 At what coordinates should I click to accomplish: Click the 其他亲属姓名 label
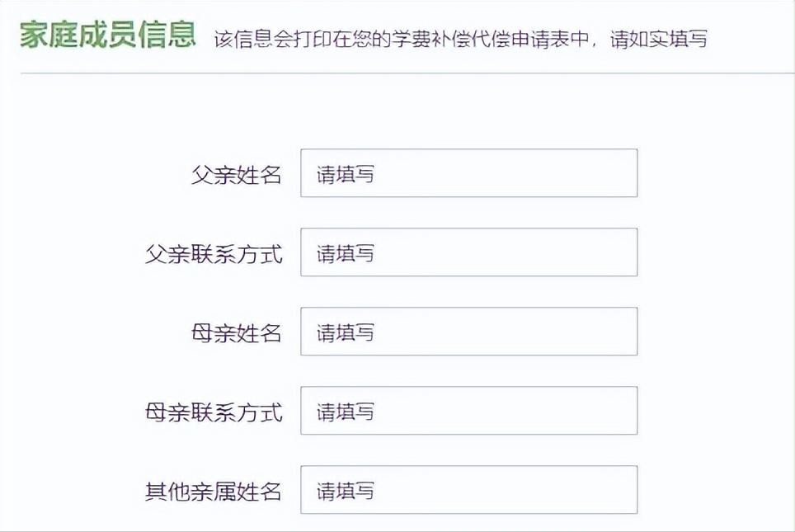click(x=214, y=491)
